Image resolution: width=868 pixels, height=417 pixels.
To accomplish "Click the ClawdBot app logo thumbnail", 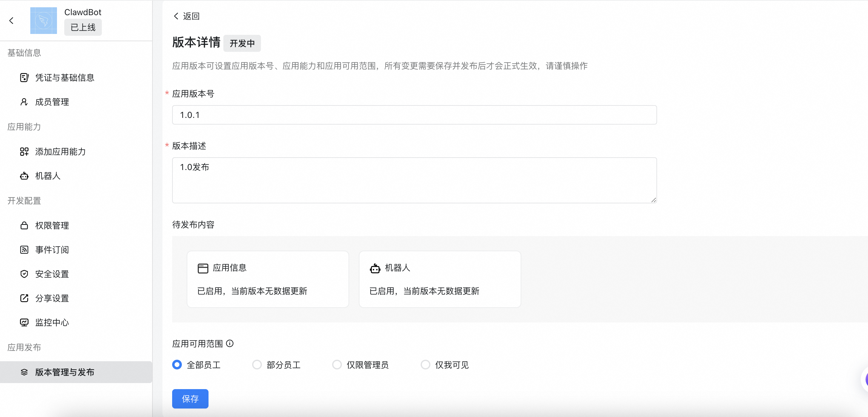I will click(43, 21).
